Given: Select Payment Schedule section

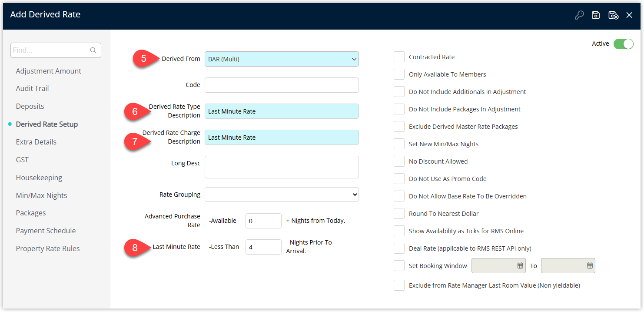Looking at the screenshot, I should pos(46,231).
